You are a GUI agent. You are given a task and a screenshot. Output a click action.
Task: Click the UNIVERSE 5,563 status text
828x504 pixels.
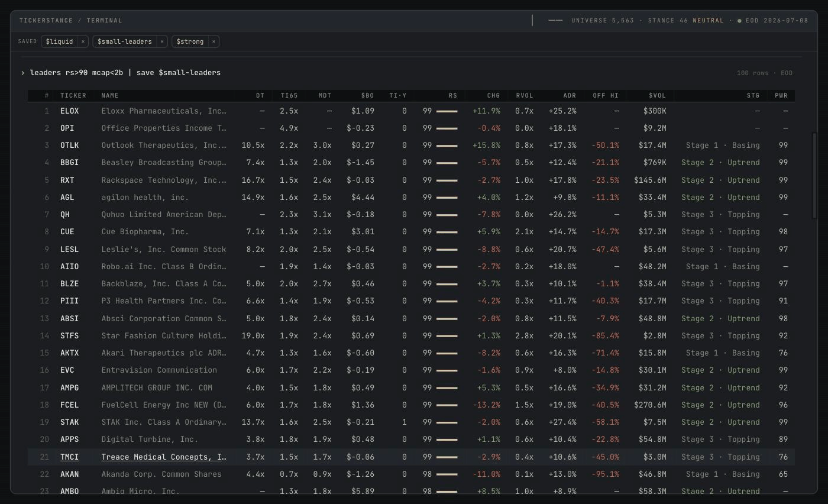click(x=603, y=20)
